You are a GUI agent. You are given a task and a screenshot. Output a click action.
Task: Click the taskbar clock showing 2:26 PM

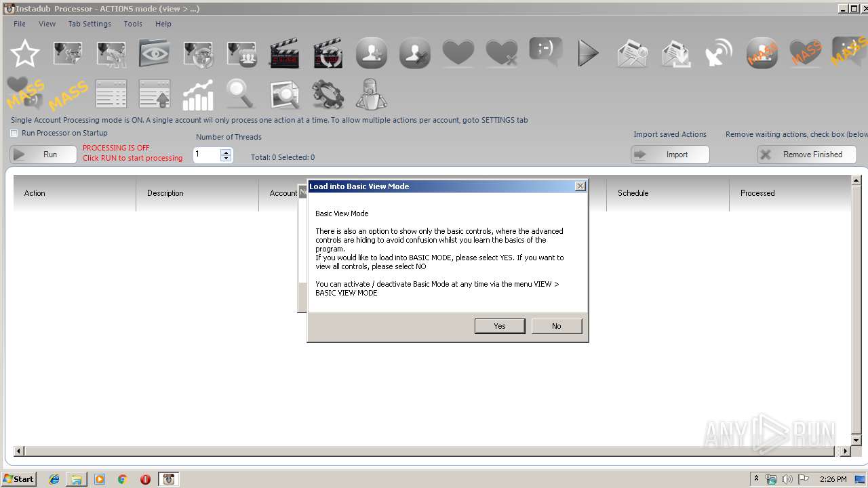click(x=833, y=479)
